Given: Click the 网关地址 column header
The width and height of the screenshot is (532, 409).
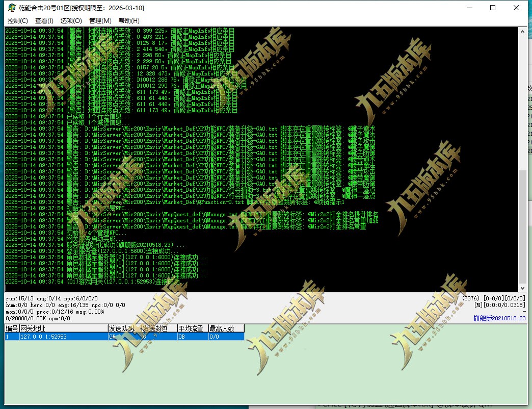Looking at the screenshot, I should 64,328.
